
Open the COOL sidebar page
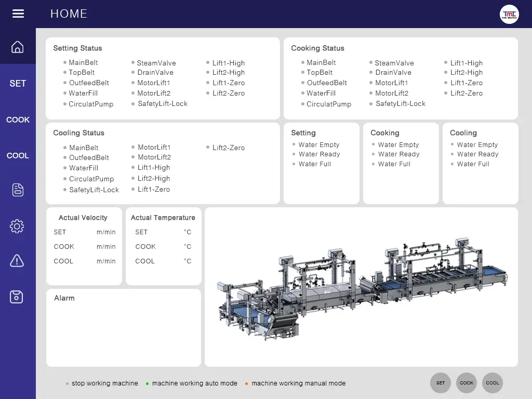click(x=18, y=155)
